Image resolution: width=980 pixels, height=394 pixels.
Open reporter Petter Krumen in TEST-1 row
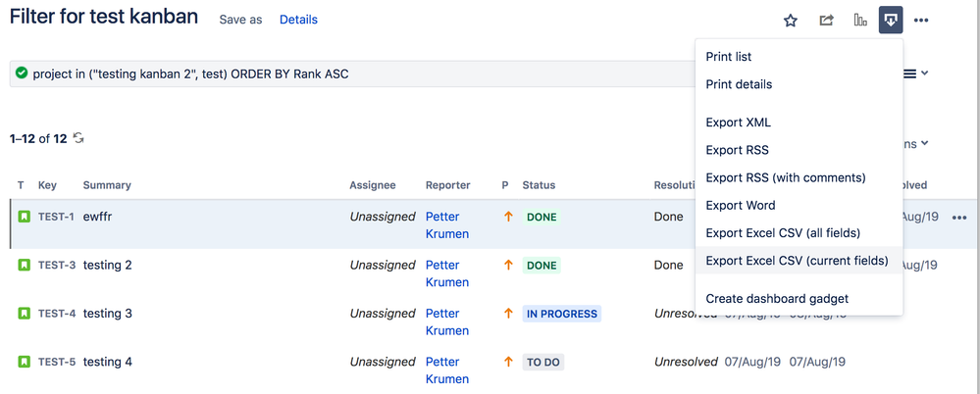[447, 225]
